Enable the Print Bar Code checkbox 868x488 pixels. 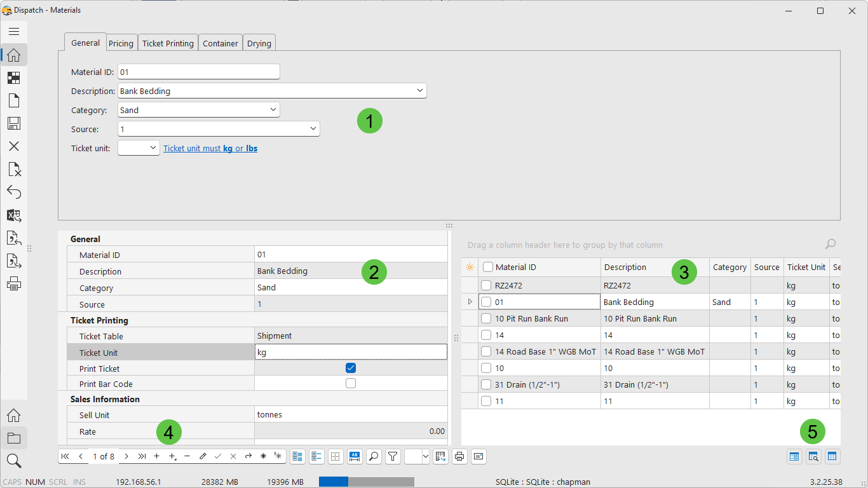pos(351,383)
